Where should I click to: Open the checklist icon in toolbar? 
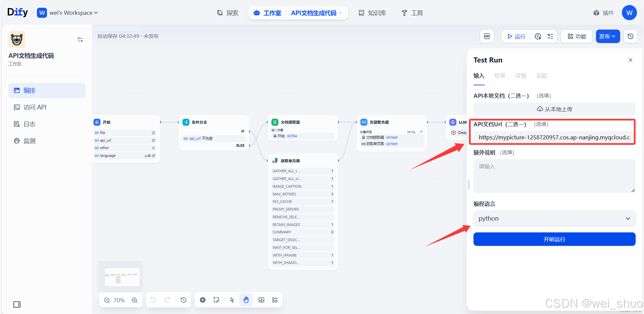tap(550, 36)
